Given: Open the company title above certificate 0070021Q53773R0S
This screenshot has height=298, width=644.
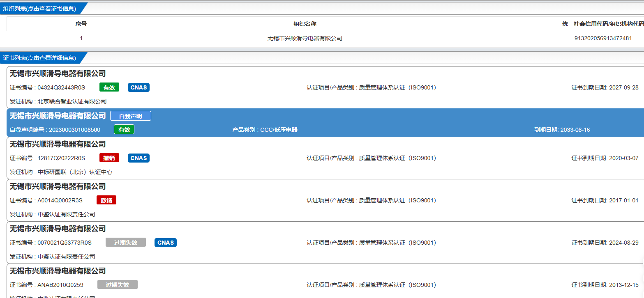Looking at the screenshot, I should [x=58, y=229].
